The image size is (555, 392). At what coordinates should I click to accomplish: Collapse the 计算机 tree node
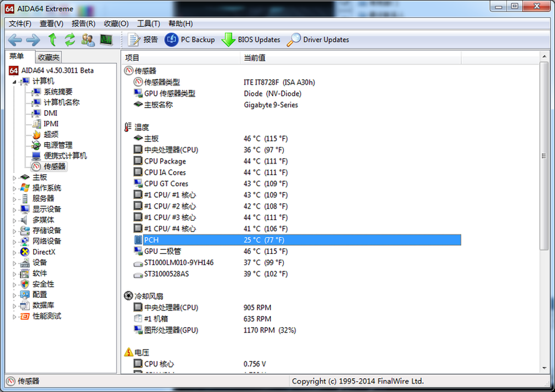click(x=14, y=82)
